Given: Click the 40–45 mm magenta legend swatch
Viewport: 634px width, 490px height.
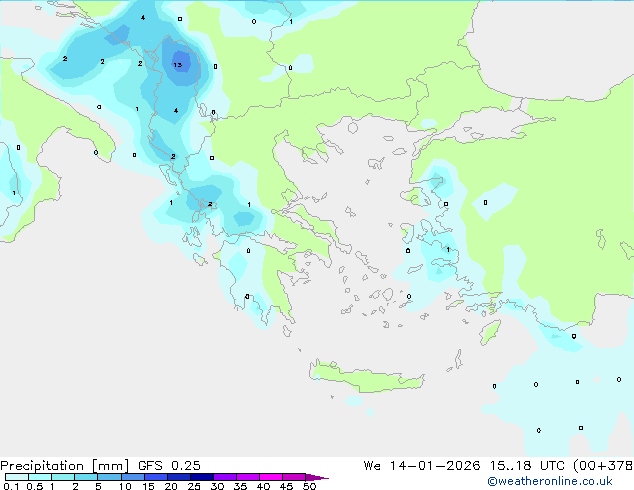Looking at the screenshot, I should pos(271,477).
